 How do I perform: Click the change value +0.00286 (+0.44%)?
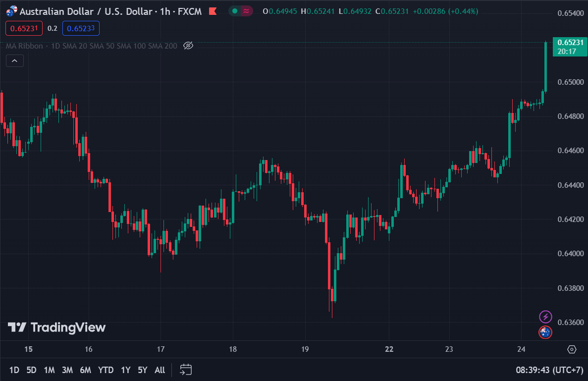445,11
